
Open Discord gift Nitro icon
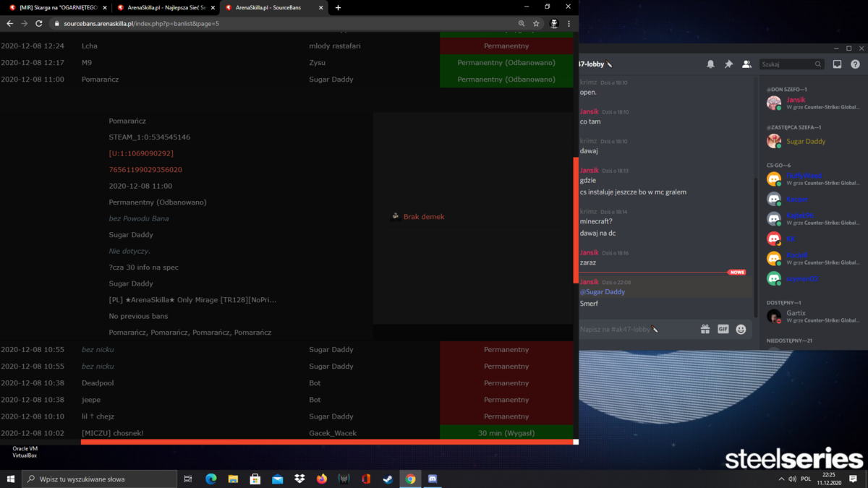coord(705,329)
